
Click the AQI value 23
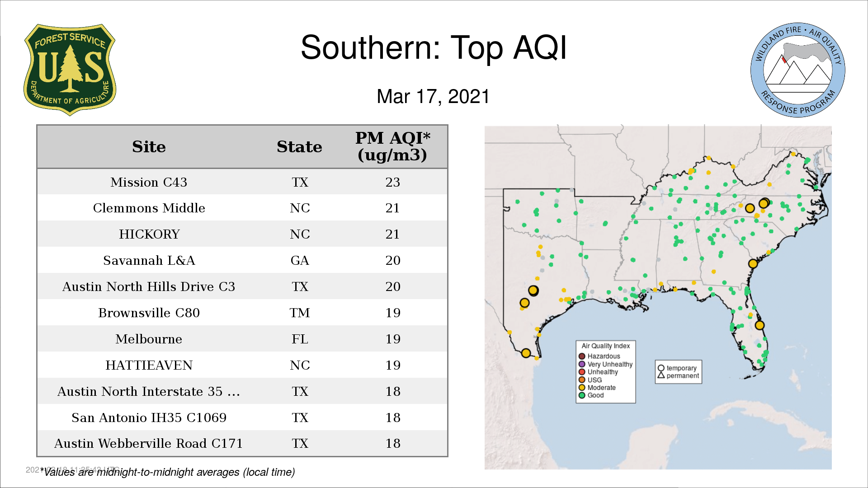pyautogui.click(x=392, y=182)
